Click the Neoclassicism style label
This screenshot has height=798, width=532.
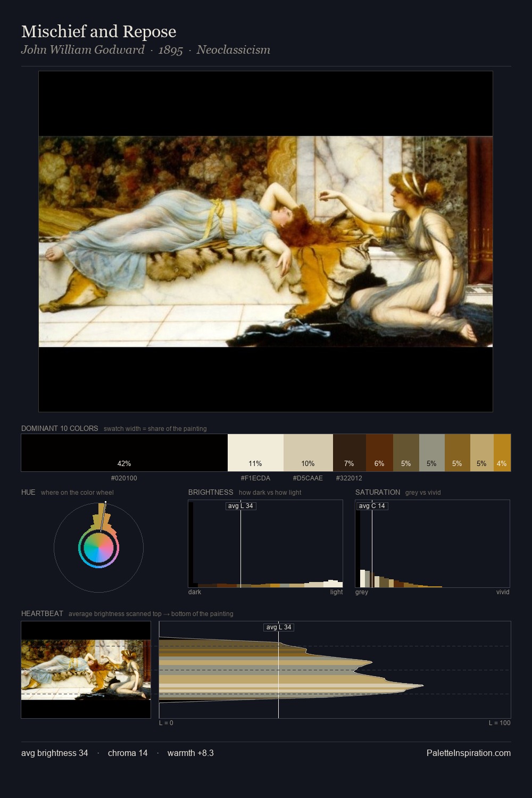pos(233,50)
